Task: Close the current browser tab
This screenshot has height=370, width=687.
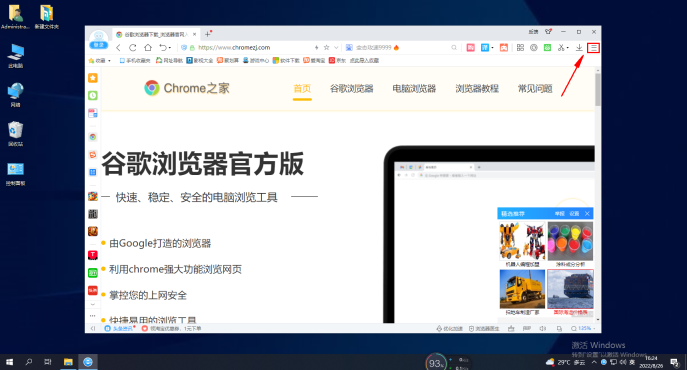Action: 195,34
